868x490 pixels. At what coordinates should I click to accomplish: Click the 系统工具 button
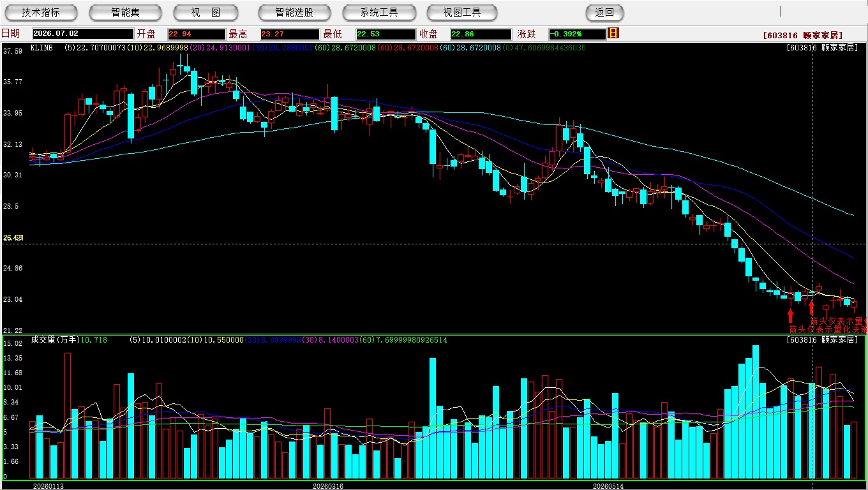379,12
